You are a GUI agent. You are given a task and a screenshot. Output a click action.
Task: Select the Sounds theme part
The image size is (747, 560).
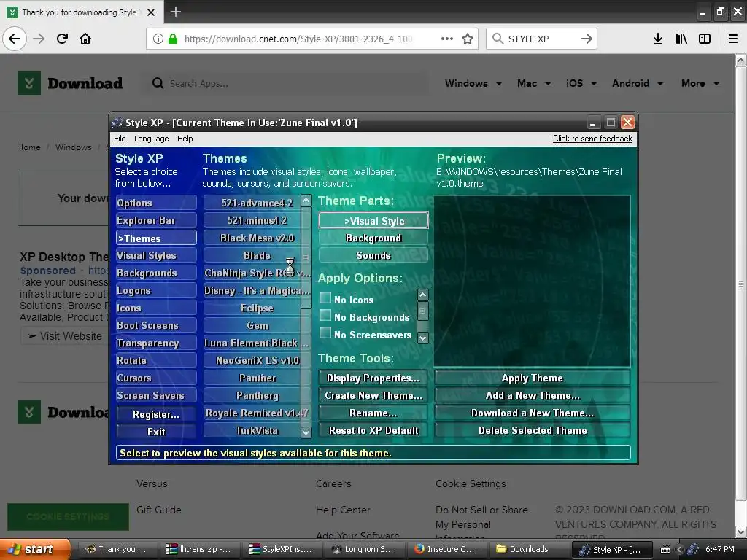373,256
